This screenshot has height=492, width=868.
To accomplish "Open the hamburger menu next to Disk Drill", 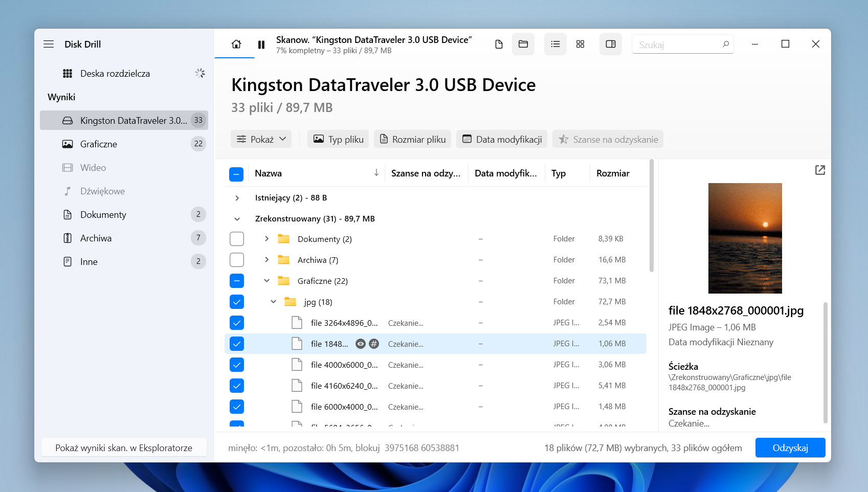I will pyautogui.click(x=49, y=44).
